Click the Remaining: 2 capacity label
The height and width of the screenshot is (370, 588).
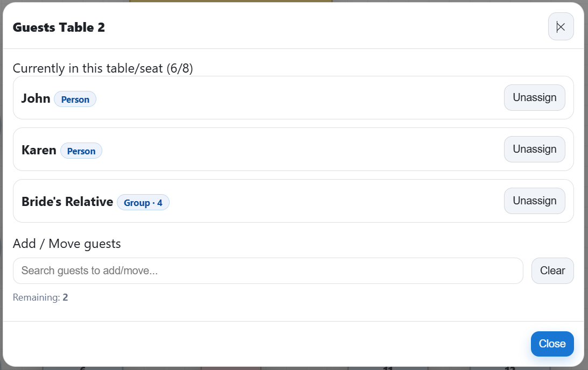(40, 297)
